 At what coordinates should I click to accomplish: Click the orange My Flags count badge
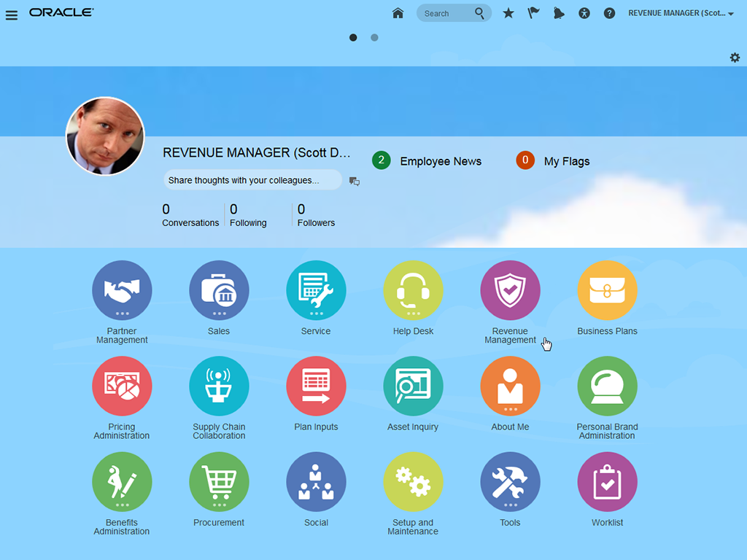click(x=525, y=160)
